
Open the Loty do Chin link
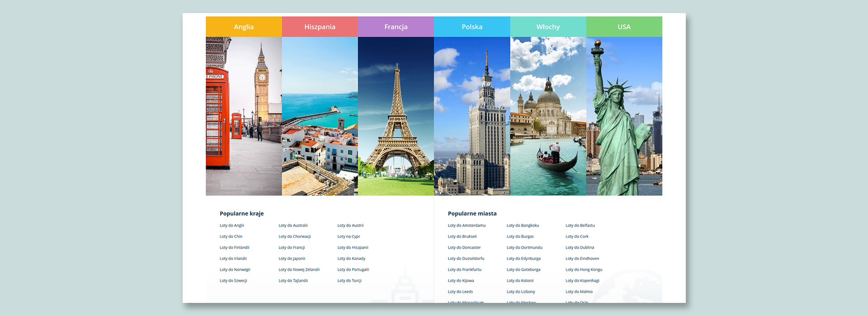click(231, 237)
